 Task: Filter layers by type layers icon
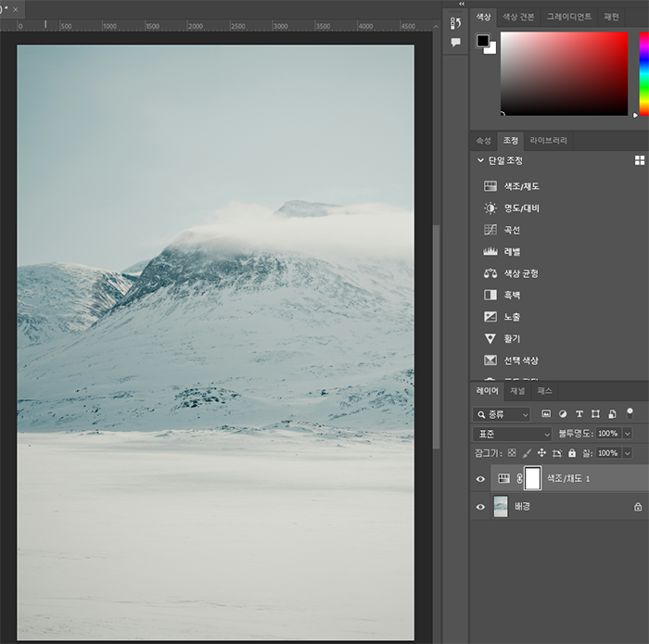[x=579, y=413]
